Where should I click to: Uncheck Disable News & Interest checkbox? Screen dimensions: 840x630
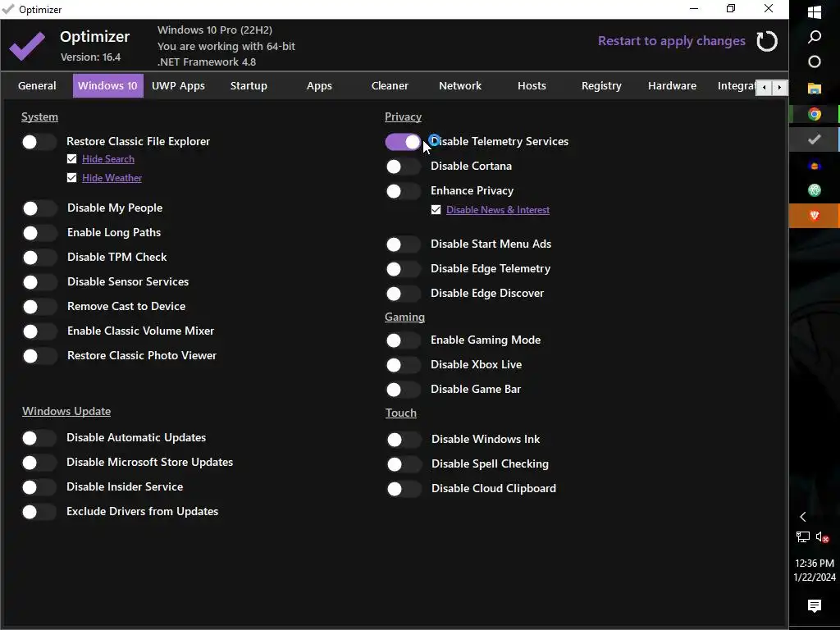pyautogui.click(x=436, y=210)
